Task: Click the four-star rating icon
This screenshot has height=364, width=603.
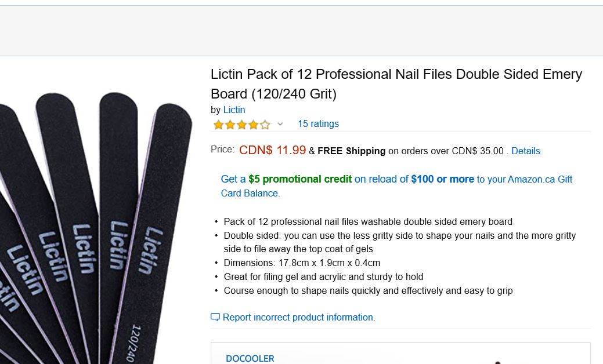Action: click(241, 124)
